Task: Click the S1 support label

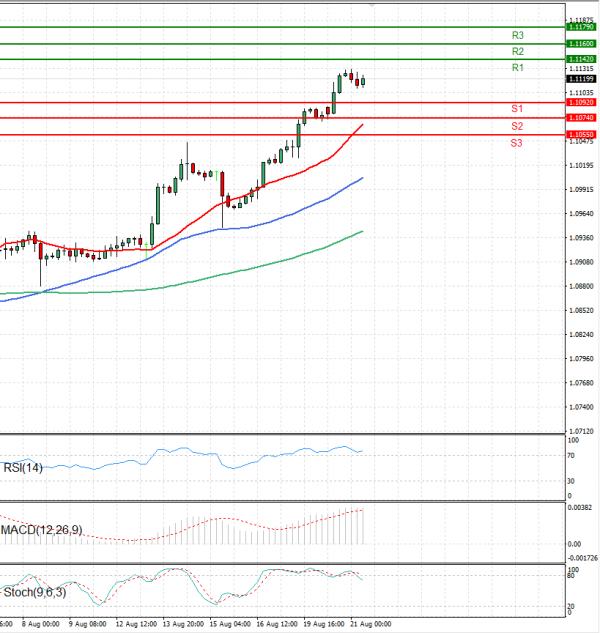Action: 517,109
